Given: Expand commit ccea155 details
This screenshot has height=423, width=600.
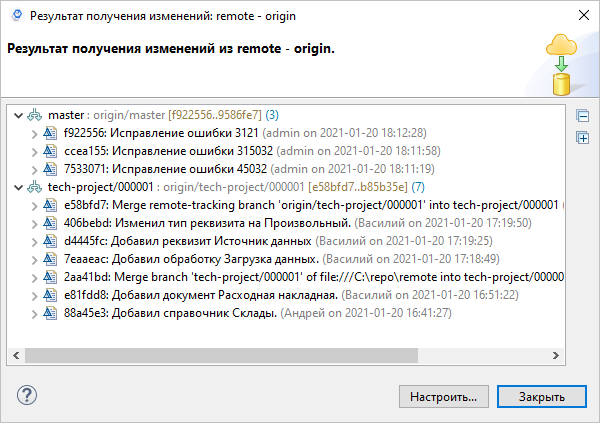Looking at the screenshot, I should [33, 151].
